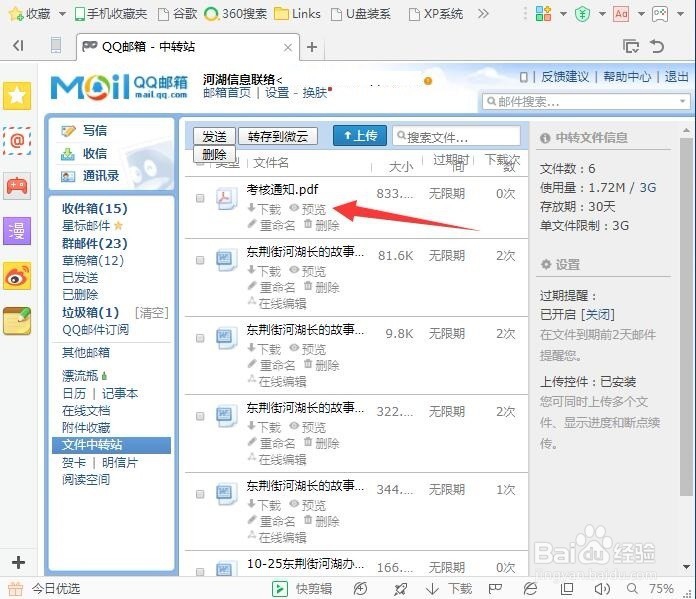This screenshot has width=696, height=599.
Task: Open 垃圾箱(1) folder
Action: point(90,313)
